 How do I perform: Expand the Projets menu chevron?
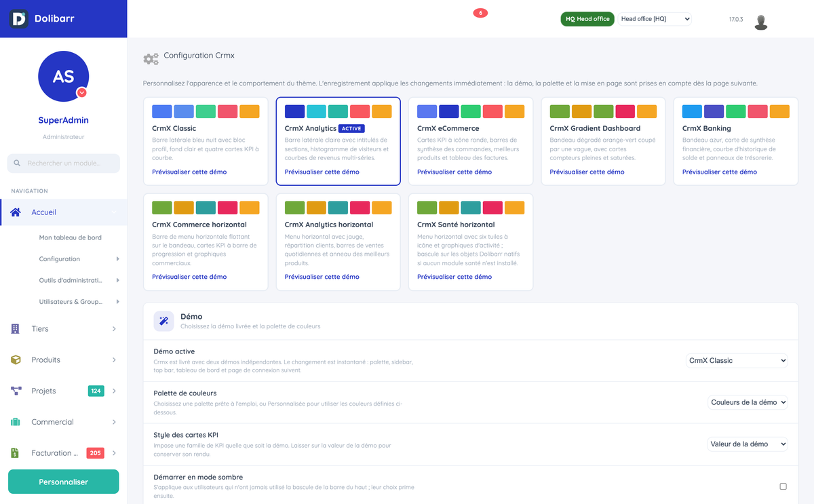coord(114,391)
